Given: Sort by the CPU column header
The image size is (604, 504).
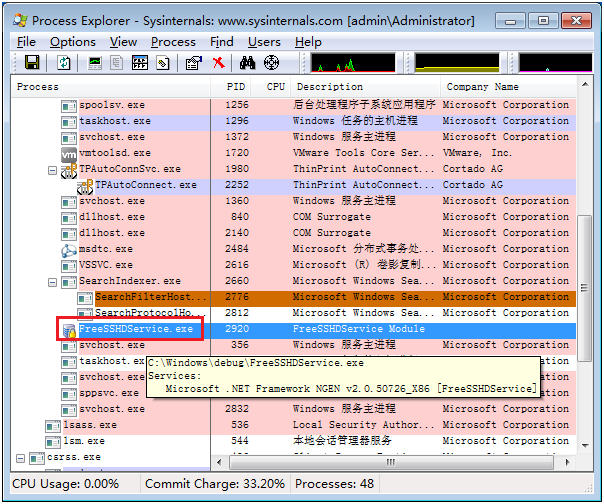Looking at the screenshot, I should 271,87.
